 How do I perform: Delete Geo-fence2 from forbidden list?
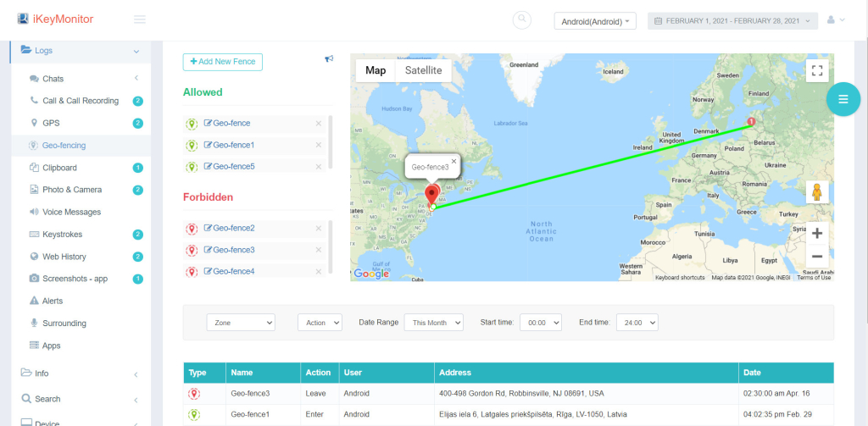pos(319,229)
